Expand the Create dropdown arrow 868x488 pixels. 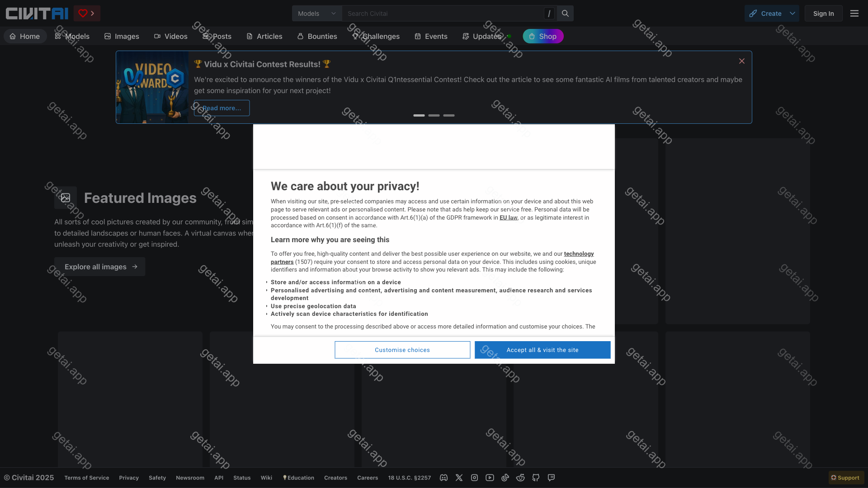point(793,14)
